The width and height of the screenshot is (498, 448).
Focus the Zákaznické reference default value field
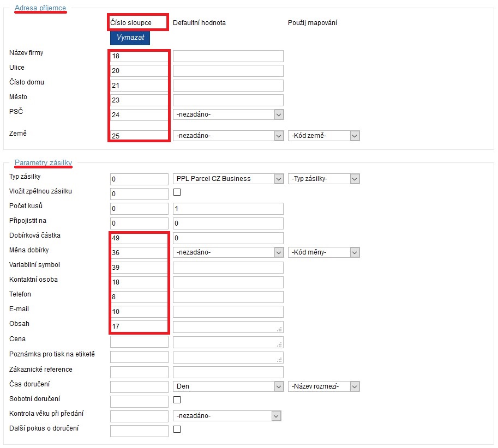(228, 372)
